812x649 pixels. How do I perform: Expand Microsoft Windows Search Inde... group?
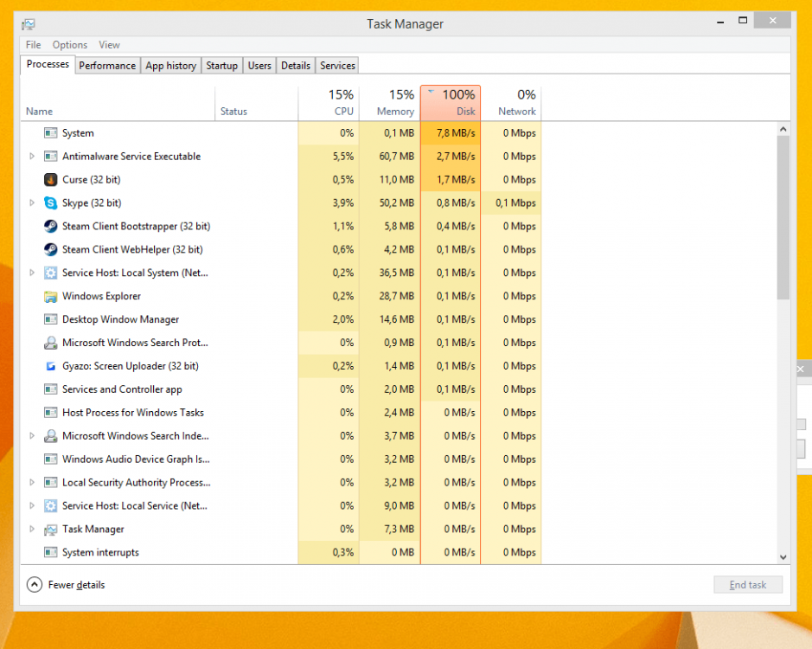pos(32,436)
